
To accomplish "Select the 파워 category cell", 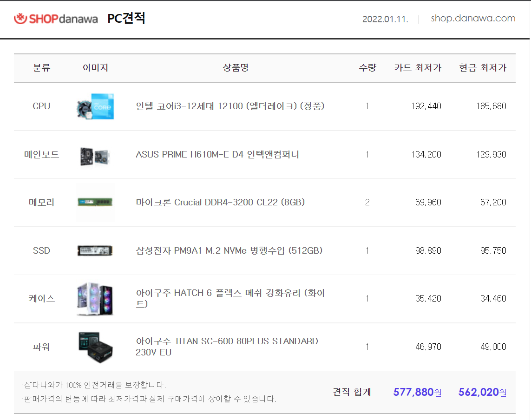I will tap(41, 347).
